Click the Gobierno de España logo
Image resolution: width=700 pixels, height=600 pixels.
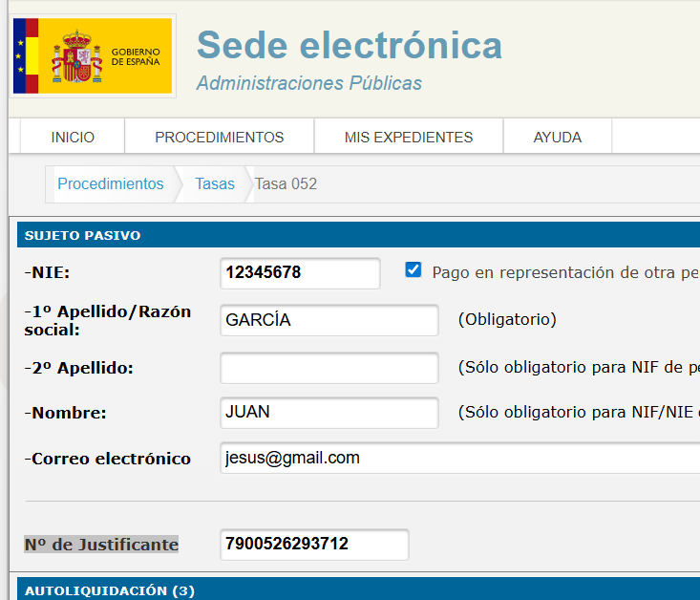click(93, 55)
